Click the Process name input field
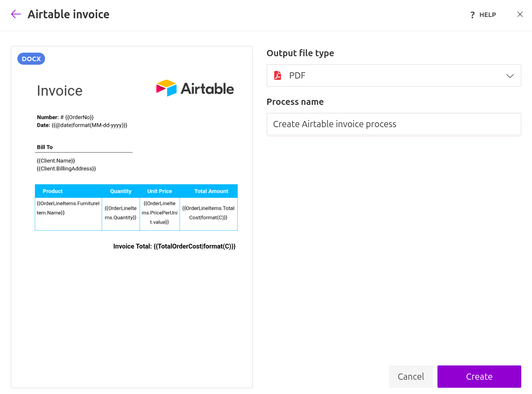Viewport: 532px width, 394px height. 394,124
